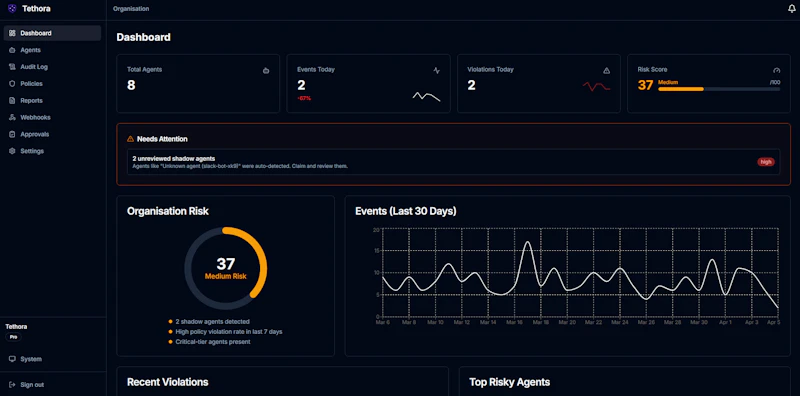The height and width of the screenshot is (396, 800).
Task: Go to the Agents page
Action: pyautogui.click(x=53, y=50)
